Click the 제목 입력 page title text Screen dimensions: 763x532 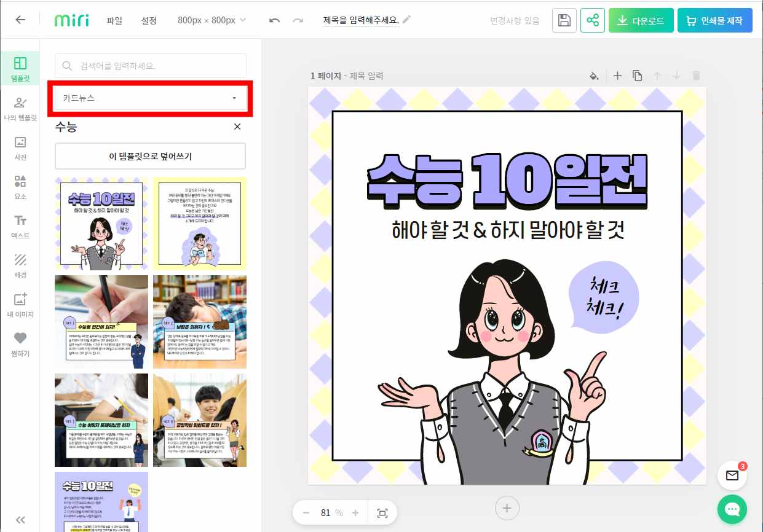click(366, 76)
